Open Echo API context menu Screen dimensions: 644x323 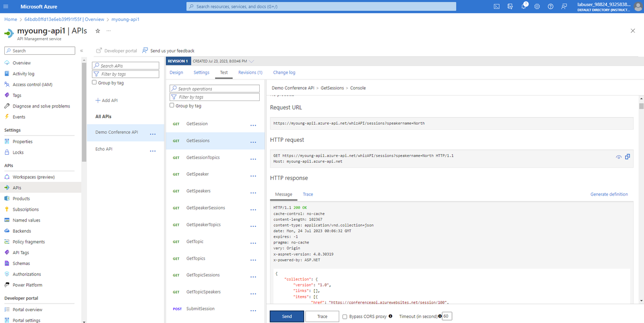[x=153, y=151]
